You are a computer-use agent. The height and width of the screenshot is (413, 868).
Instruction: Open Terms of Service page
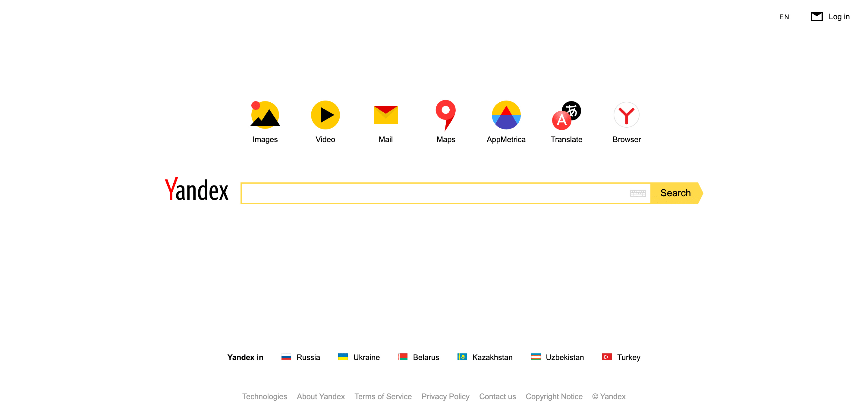click(382, 396)
